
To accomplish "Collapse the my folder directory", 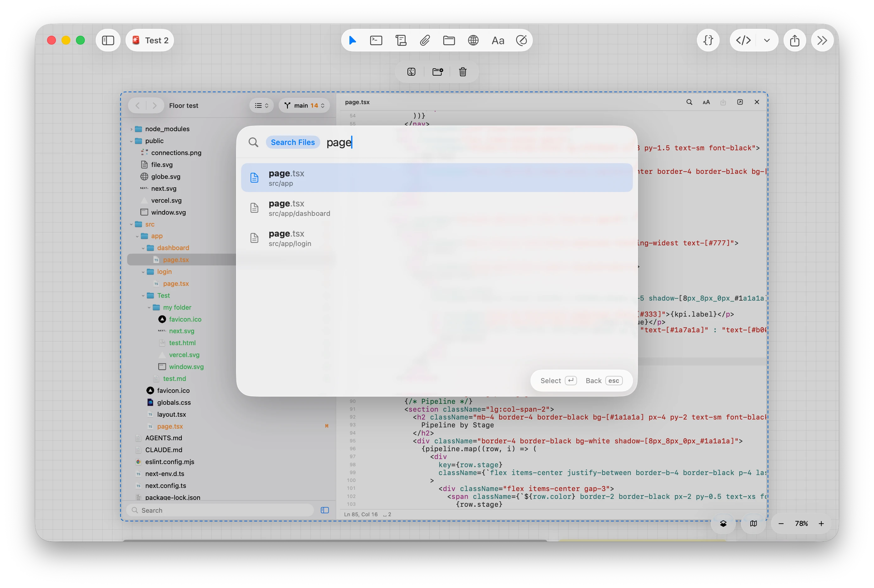I will point(149,307).
